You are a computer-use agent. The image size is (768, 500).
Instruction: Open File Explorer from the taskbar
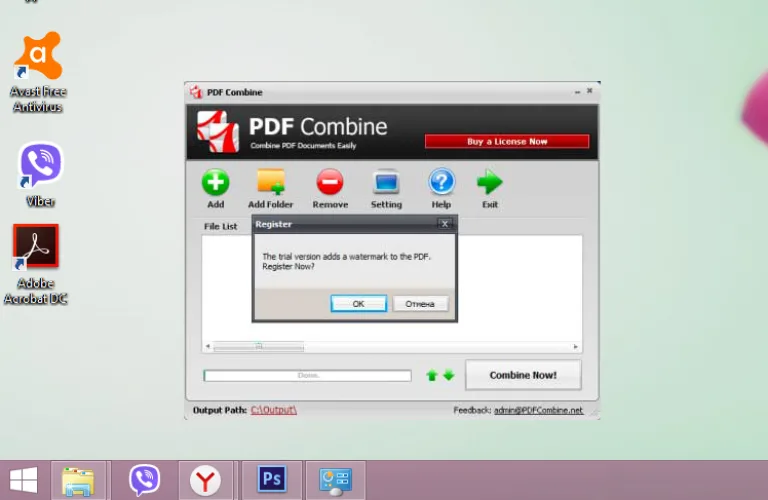click(78, 480)
